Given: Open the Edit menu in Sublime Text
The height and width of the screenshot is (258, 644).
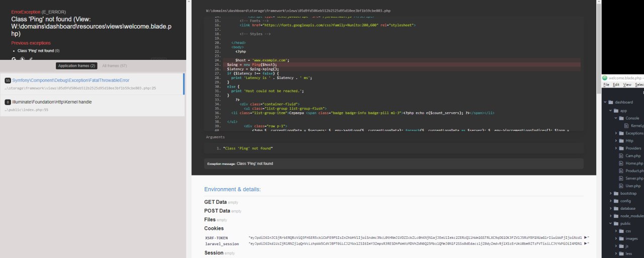Looking at the screenshot, I should click(x=616, y=84).
